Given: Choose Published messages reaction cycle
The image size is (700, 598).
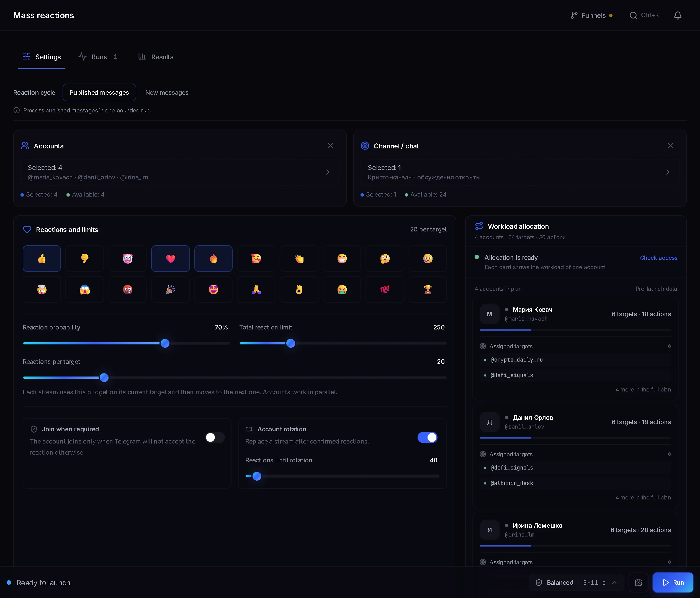Looking at the screenshot, I should [x=99, y=92].
